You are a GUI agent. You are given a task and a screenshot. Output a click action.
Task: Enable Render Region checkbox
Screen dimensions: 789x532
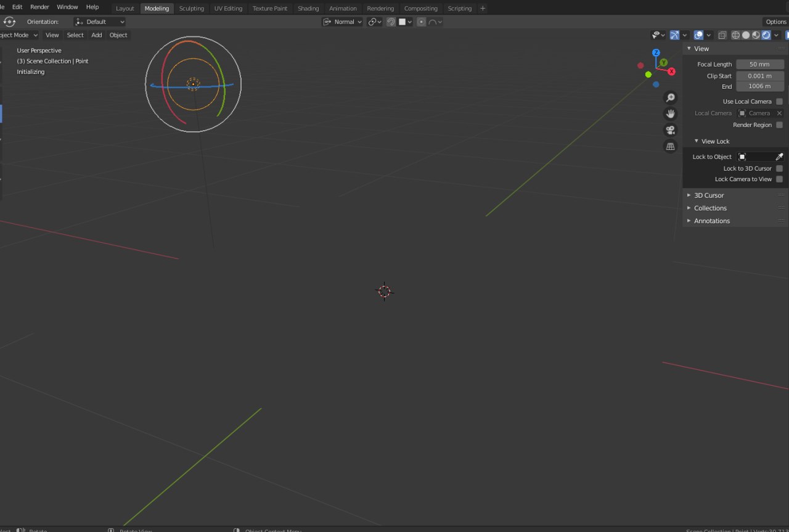(779, 125)
